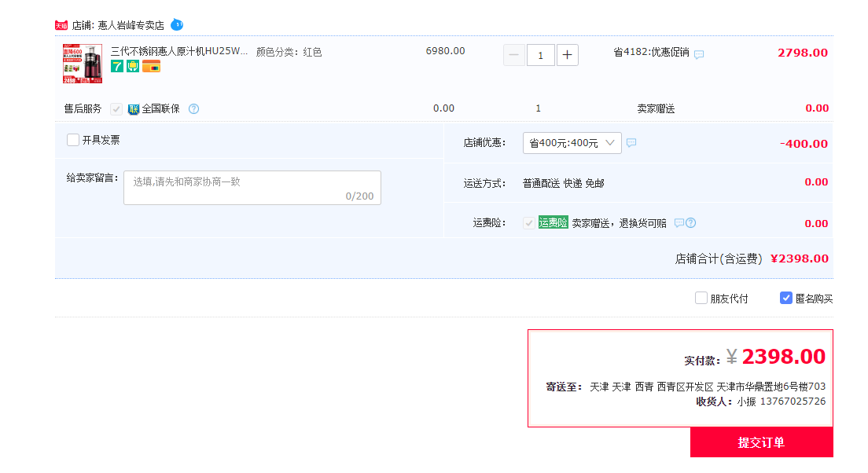868x473 pixels.
Task: Click the shop name 惠人岩峰专卖店
Action: point(131,25)
